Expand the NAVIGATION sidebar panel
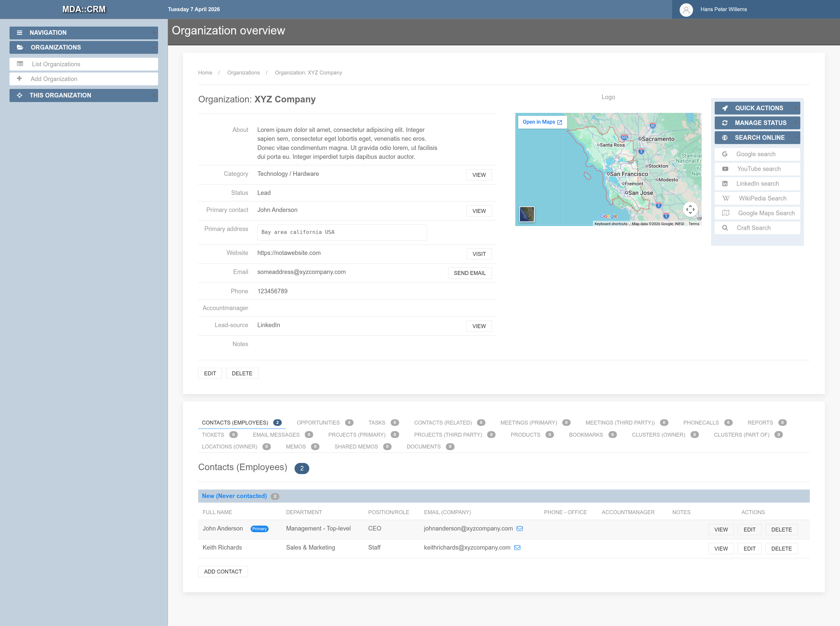 (154, 32)
